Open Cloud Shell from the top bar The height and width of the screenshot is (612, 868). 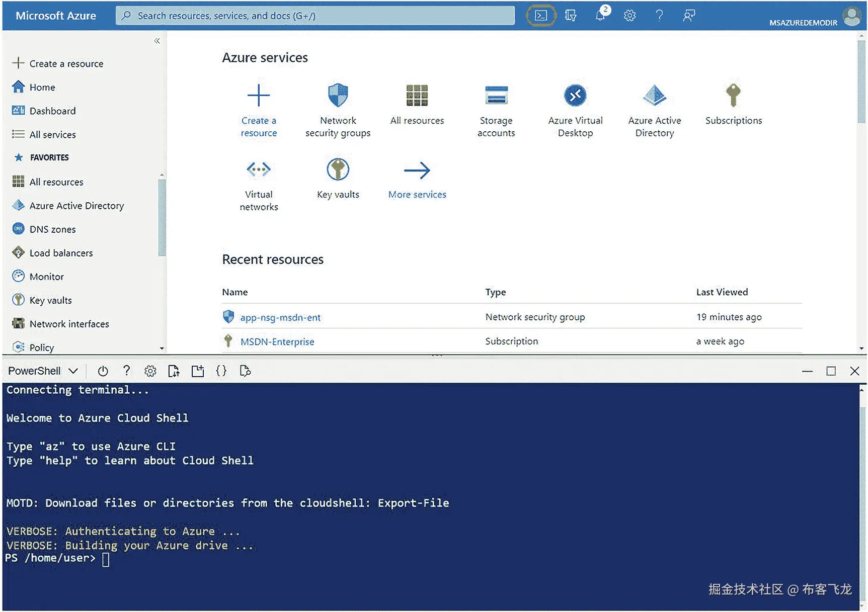[x=541, y=16]
